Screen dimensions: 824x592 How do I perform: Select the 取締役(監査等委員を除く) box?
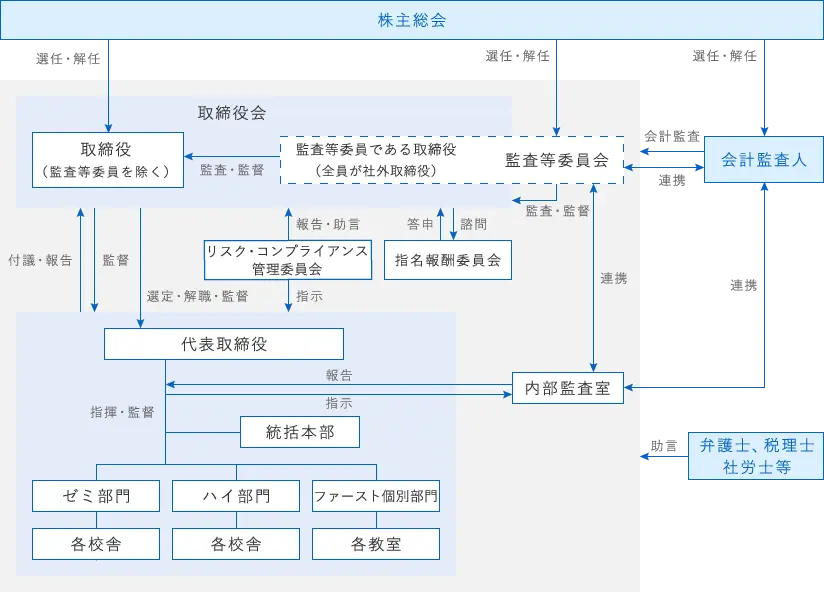(x=108, y=160)
